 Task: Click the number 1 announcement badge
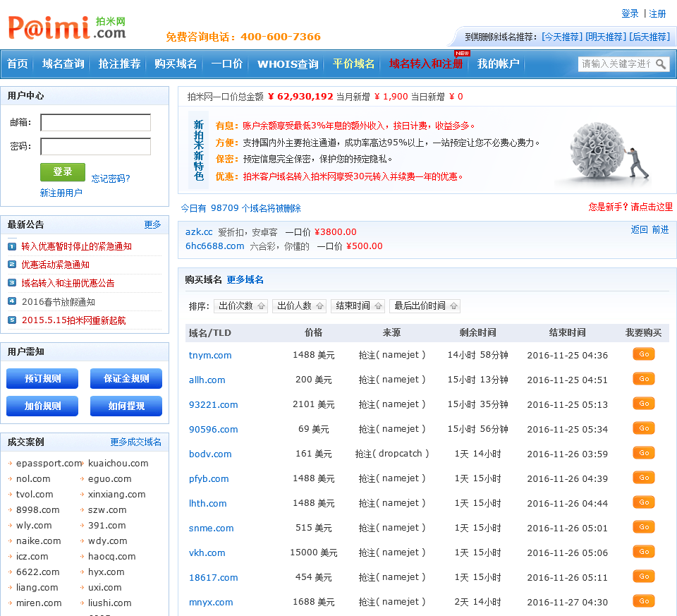click(x=12, y=246)
